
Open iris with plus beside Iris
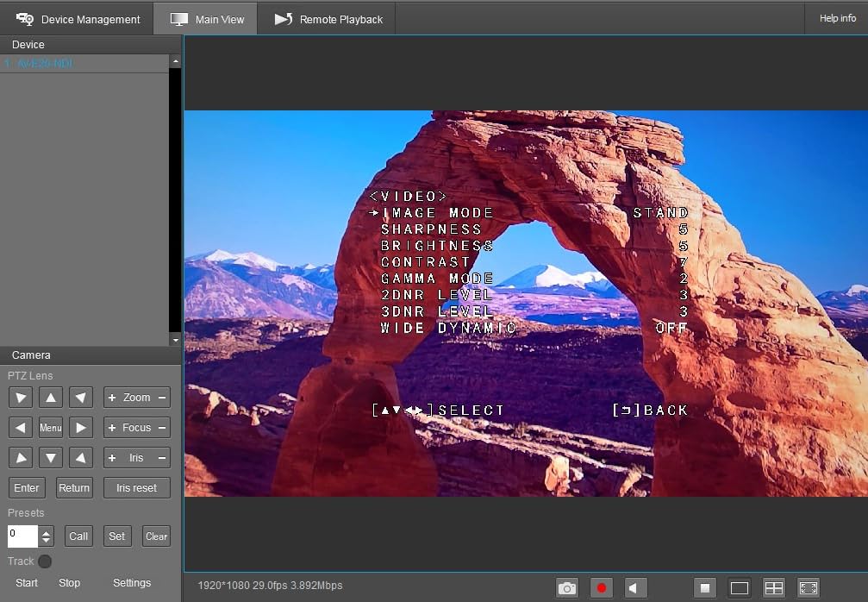(112, 457)
